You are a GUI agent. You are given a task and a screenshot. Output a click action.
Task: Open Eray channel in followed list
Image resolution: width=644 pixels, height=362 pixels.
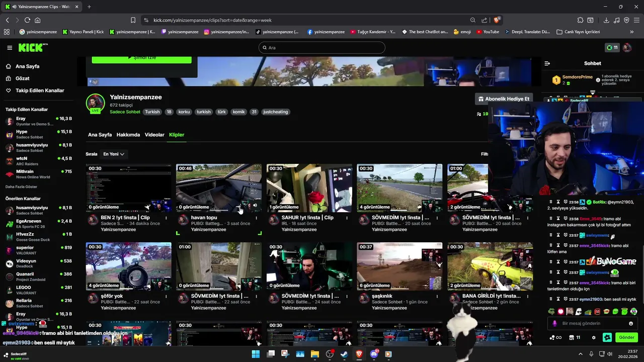click(38, 121)
